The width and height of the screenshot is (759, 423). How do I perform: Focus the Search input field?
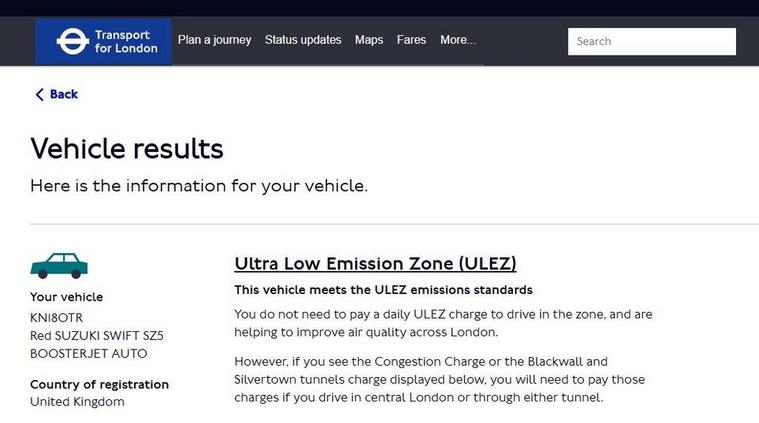(652, 42)
